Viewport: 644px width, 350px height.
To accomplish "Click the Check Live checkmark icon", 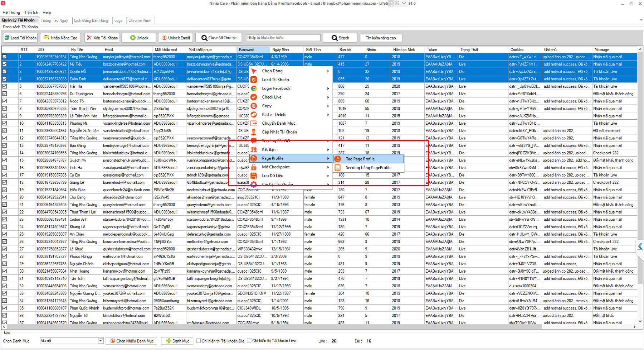I will point(254,97).
